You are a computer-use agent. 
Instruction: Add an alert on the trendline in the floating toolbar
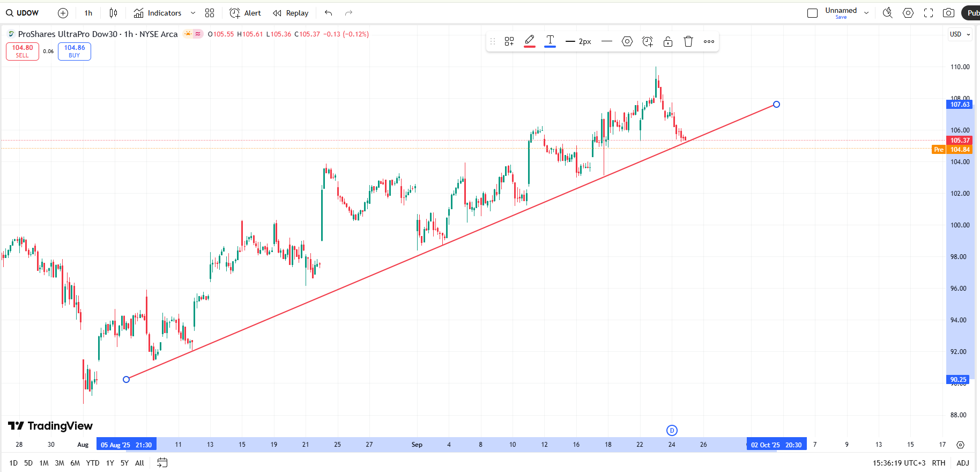point(648,41)
